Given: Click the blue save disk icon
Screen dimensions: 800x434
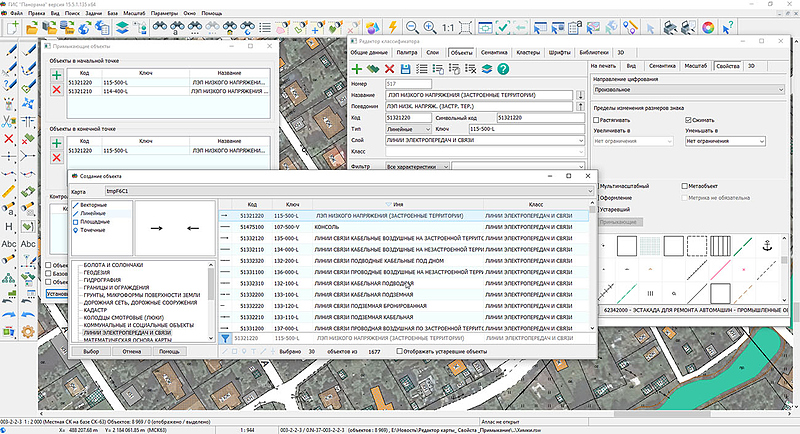Looking at the screenshot, I should pos(406,68).
